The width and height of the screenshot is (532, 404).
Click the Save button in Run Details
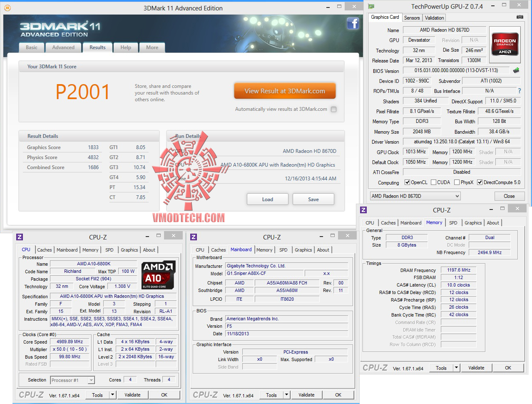pos(313,199)
